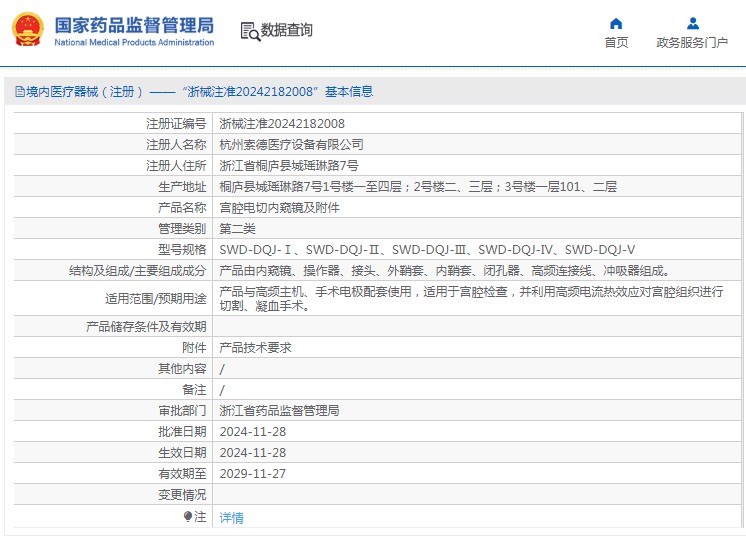Select the date next to 生效日期
This screenshot has width=746, height=542.
[x=253, y=453]
